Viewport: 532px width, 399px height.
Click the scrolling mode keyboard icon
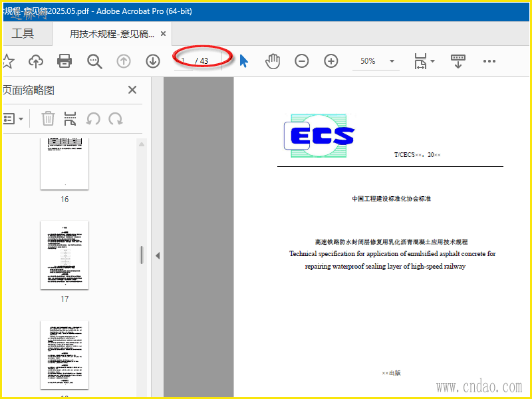coord(458,61)
